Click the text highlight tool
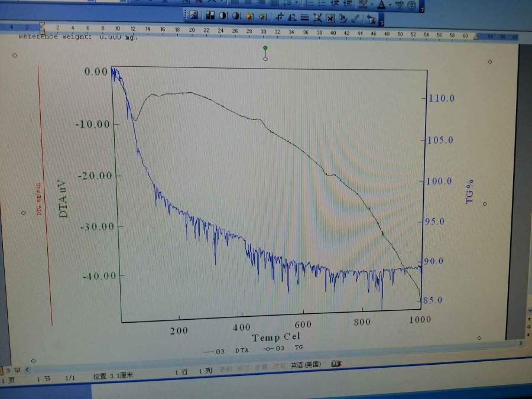Image resolution: width=532 pixels, height=399 pixels. point(364,4)
